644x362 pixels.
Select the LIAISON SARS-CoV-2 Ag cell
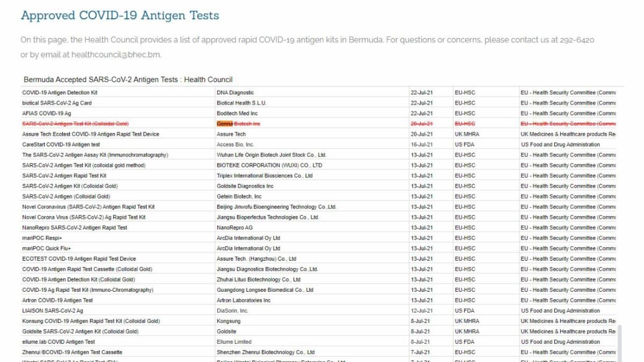coord(53,311)
